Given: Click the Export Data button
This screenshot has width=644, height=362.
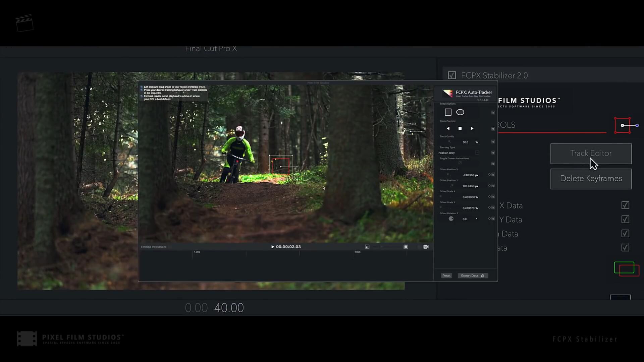Looking at the screenshot, I should pyautogui.click(x=473, y=276).
